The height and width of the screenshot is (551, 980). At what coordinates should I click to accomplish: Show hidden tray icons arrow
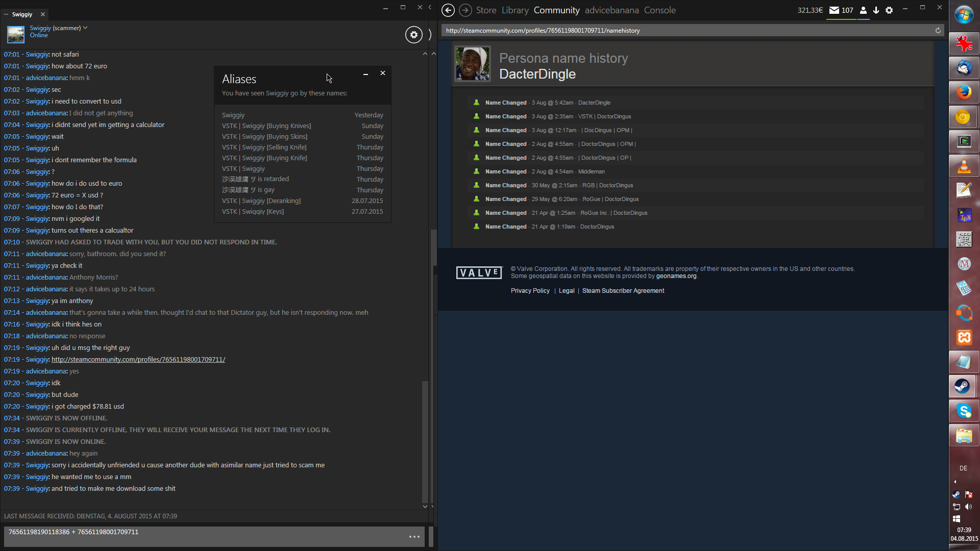click(x=955, y=482)
